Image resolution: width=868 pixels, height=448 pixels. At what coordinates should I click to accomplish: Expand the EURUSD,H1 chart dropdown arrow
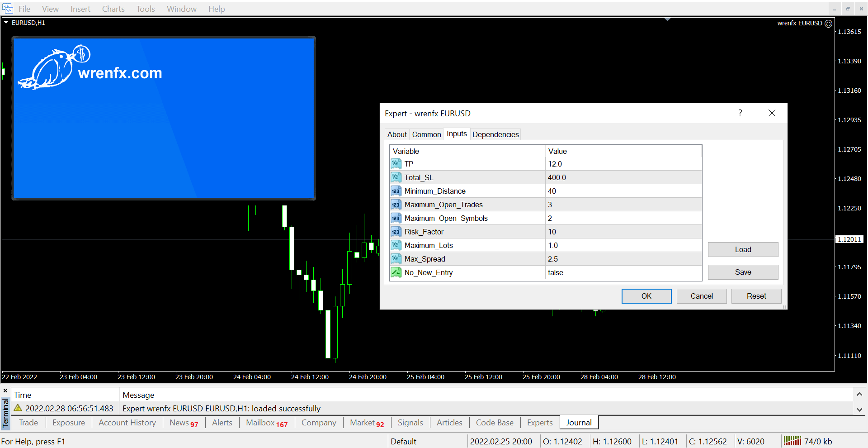(6, 22)
